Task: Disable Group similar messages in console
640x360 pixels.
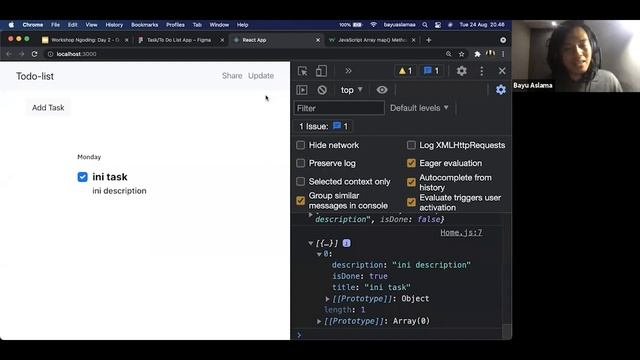Action: (x=300, y=201)
